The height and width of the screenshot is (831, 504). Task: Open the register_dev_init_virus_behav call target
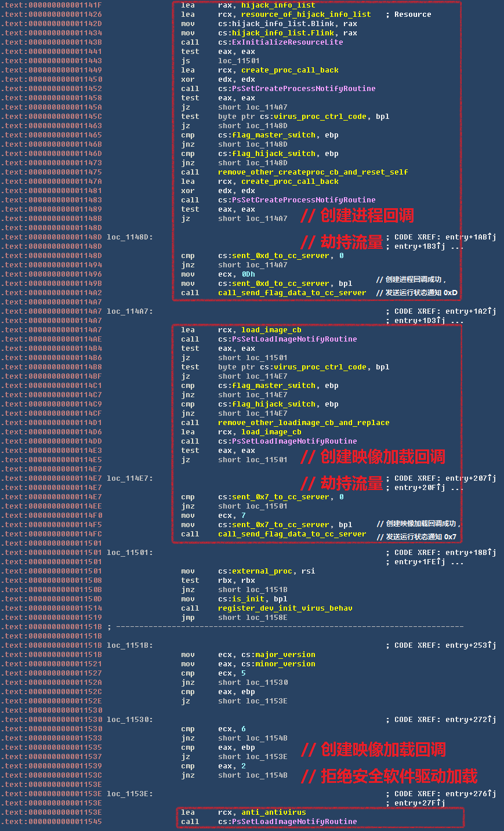(x=285, y=608)
